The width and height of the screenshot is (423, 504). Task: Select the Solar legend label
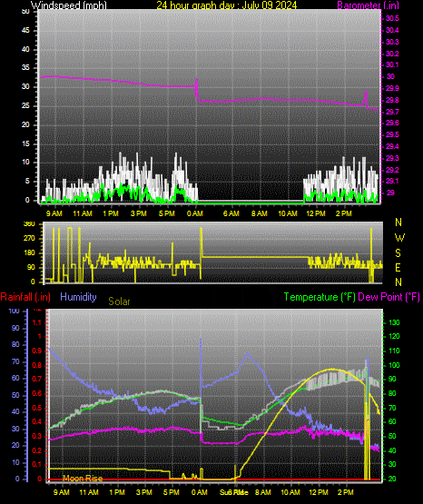[119, 301]
